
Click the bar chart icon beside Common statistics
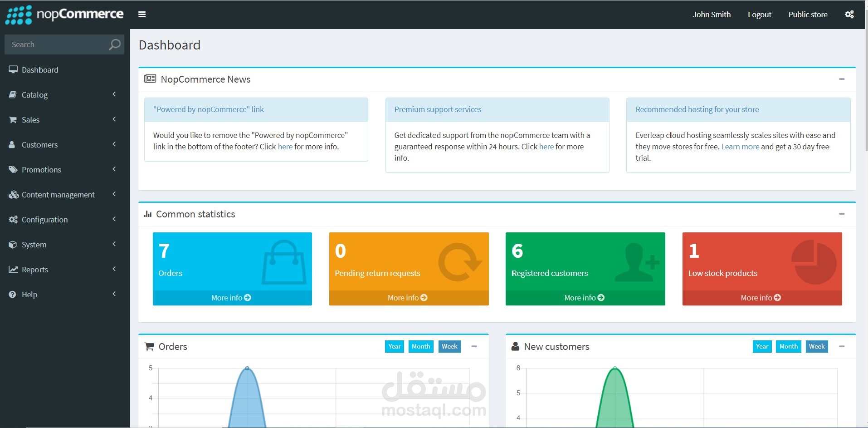pos(148,214)
